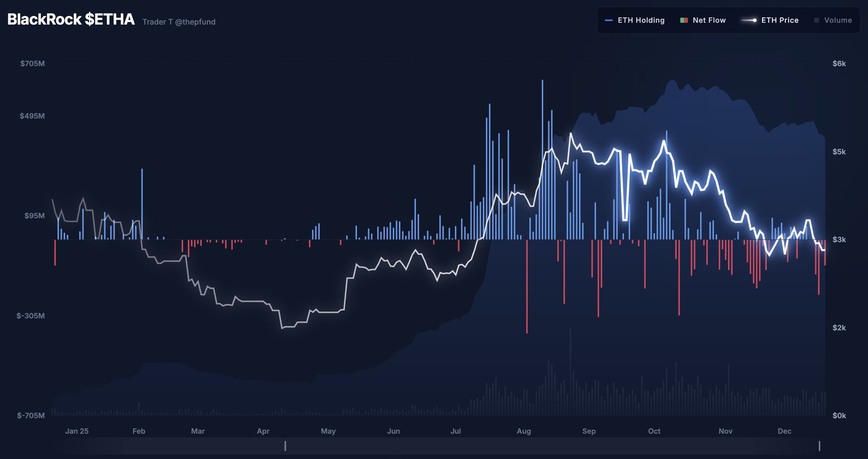Click the range selector track between the handles

[x=551, y=446]
